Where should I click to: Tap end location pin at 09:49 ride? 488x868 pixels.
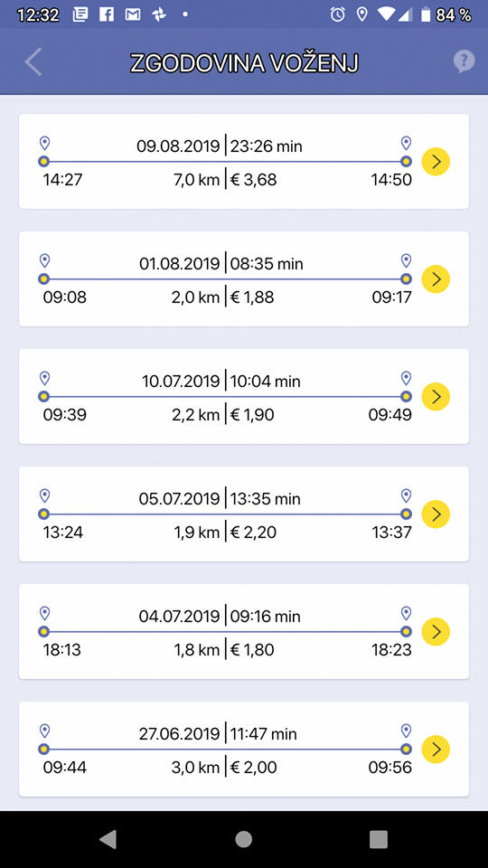(x=406, y=378)
